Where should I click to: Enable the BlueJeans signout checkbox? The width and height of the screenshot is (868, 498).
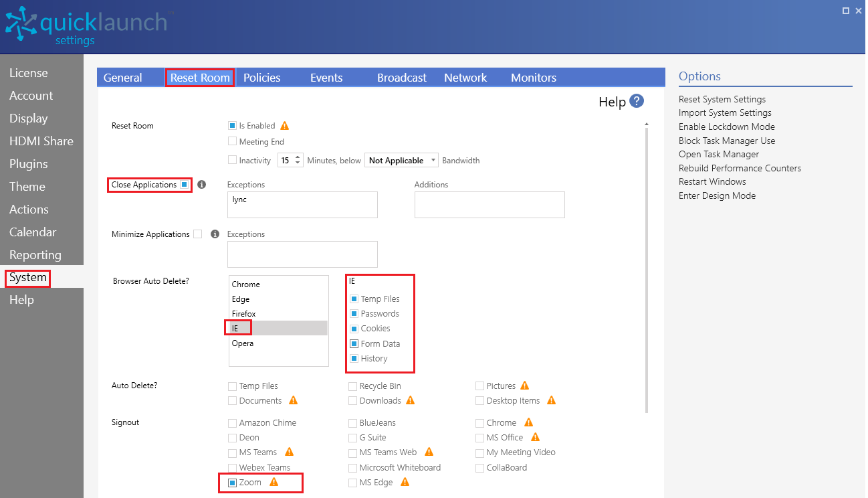(352, 422)
